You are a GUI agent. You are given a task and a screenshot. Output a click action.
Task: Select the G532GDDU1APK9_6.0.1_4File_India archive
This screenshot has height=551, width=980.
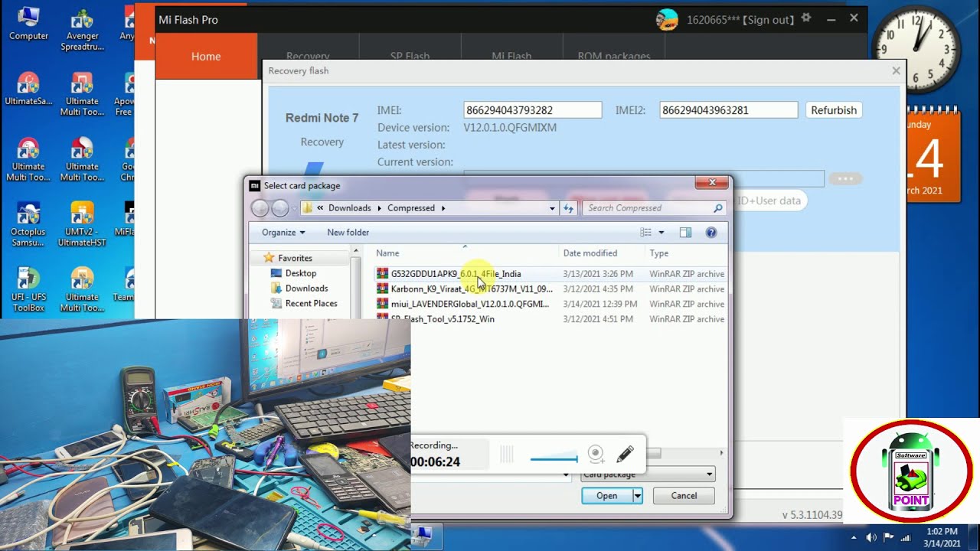pos(549,274)
